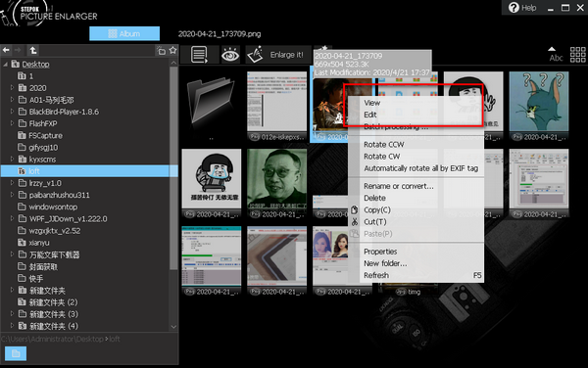
Task: Click the new folder icon above tree
Action: [x=162, y=51]
